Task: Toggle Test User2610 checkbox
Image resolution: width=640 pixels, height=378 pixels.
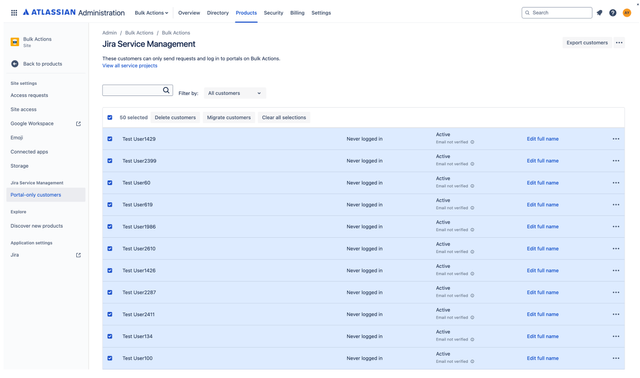Action: [110, 249]
